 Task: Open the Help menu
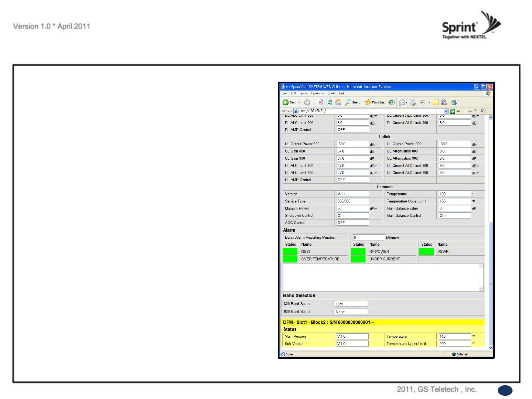(342, 93)
